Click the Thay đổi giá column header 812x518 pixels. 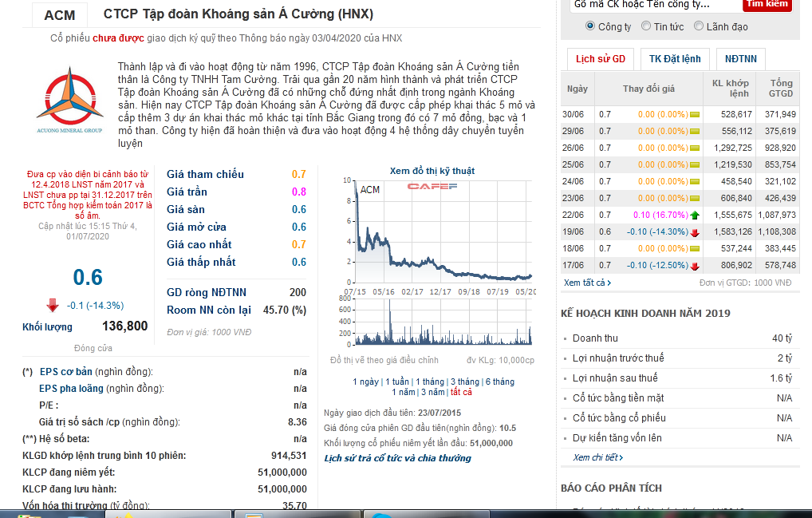point(648,89)
